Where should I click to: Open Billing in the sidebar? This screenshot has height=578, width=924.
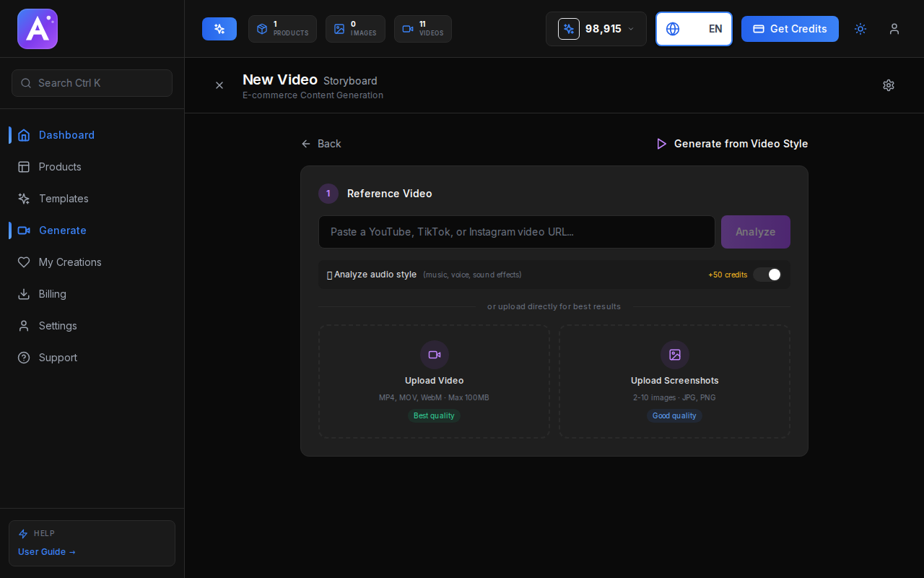(x=52, y=294)
